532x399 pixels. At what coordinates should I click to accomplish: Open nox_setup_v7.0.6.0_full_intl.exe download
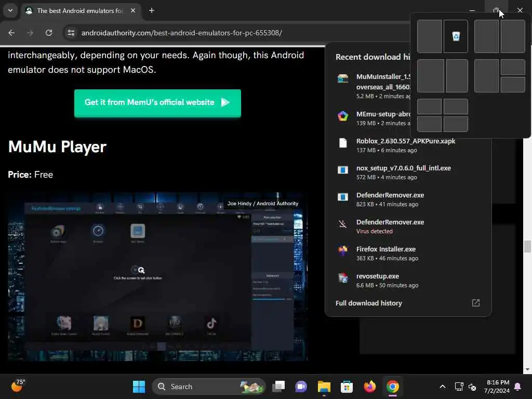tap(408, 172)
